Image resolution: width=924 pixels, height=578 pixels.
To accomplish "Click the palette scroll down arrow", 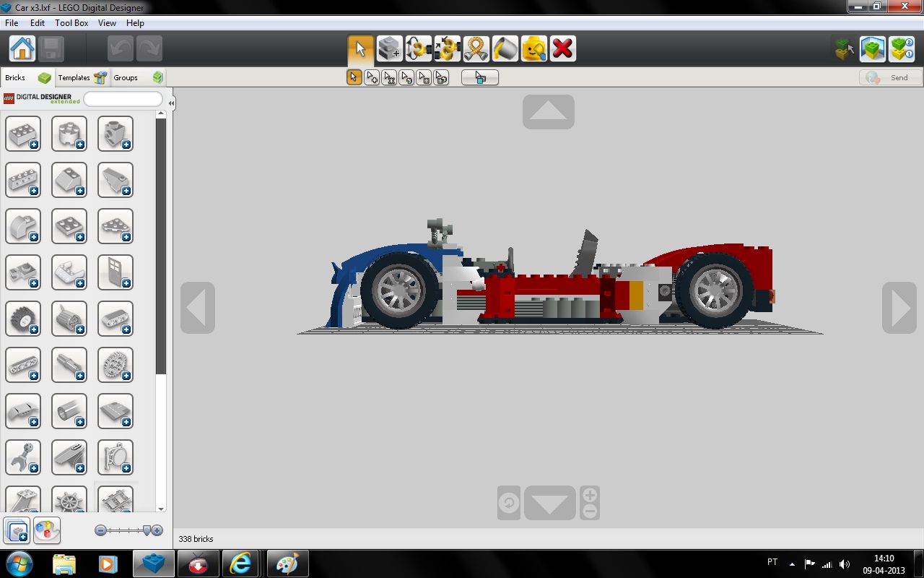I will (x=161, y=508).
